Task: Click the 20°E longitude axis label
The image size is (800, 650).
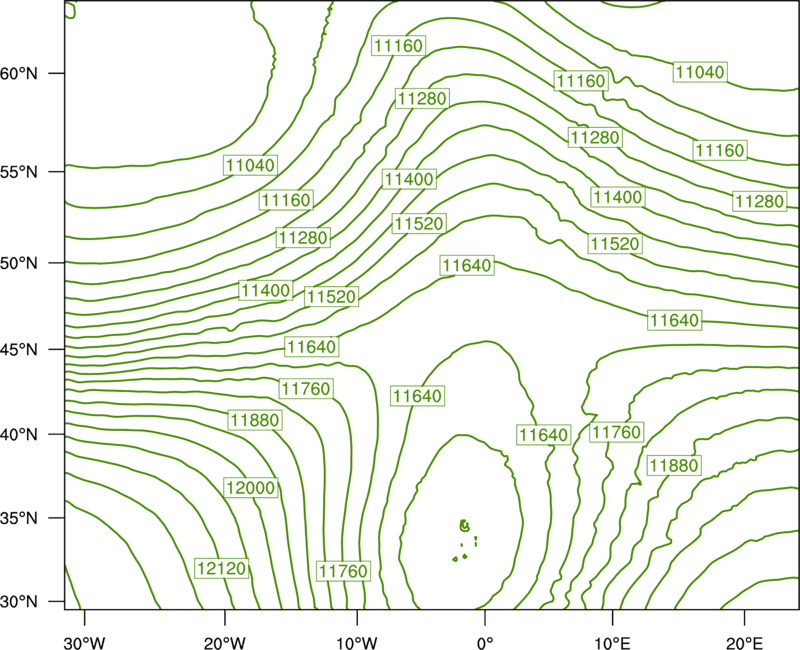Action: tap(744, 643)
